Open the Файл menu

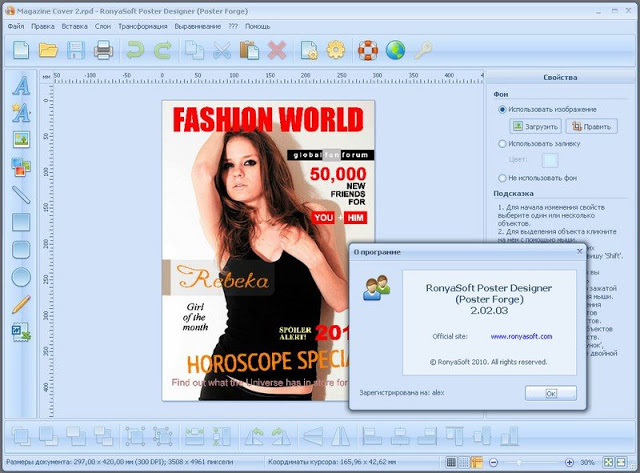point(16,26)
